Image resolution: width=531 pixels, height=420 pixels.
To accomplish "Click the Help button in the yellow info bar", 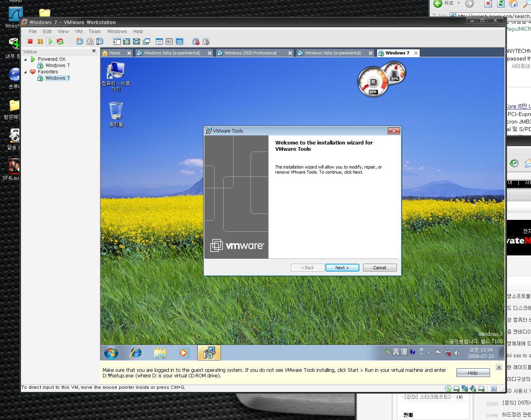I will pyautogui.click(x=473, y=373).
